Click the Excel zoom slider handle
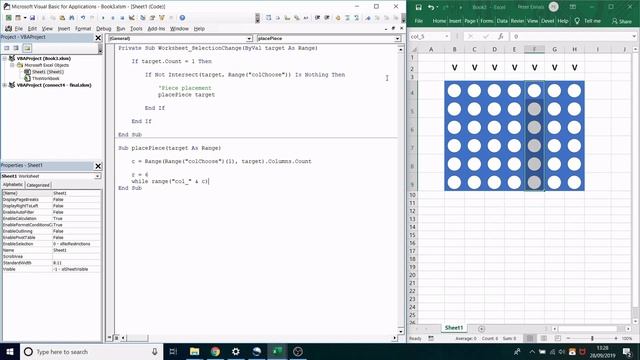Viewport: 640px width, 360px height. coord(592,338)
